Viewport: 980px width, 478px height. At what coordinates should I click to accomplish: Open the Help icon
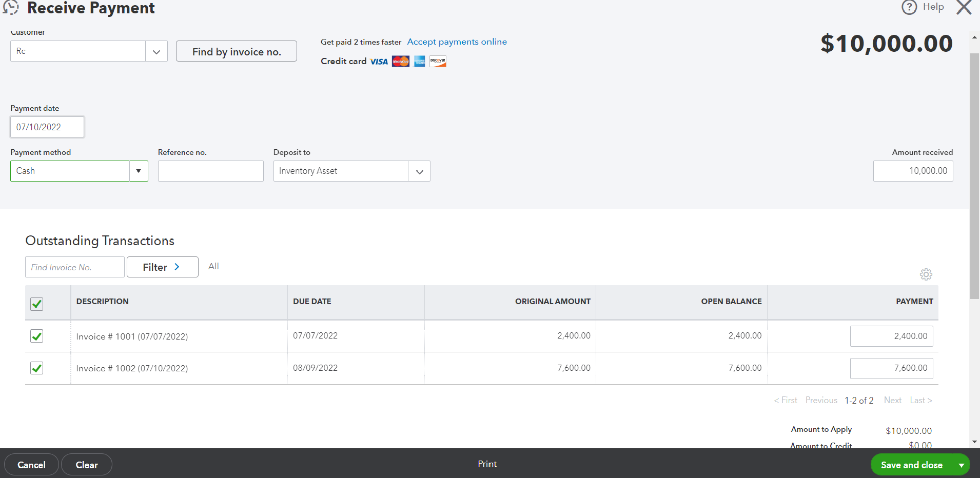coord(909,7)
